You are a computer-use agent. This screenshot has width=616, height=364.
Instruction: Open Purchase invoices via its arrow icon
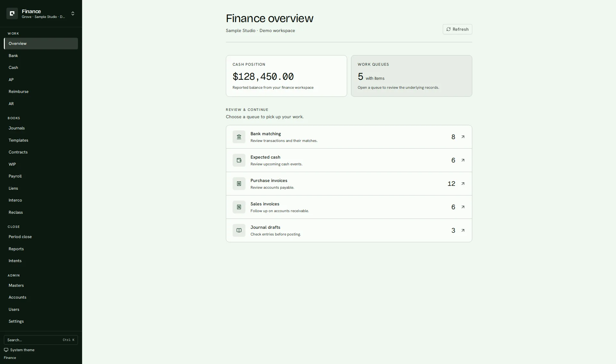coord(463,184)
